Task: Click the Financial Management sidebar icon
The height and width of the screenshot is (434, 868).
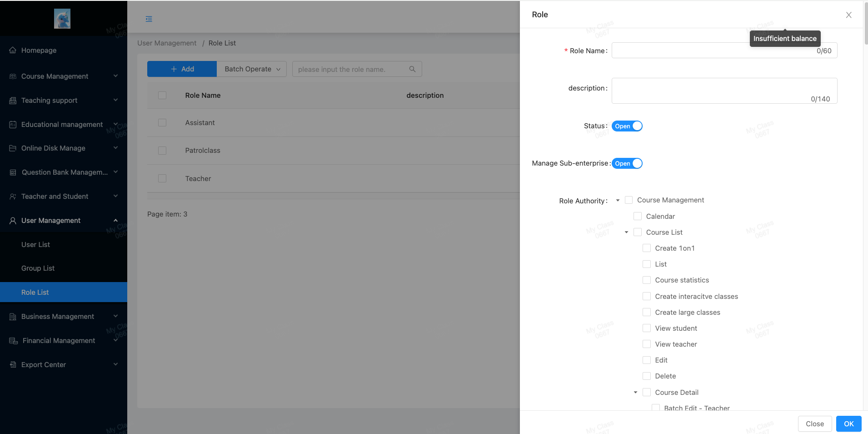Action: click(x=13, y=341)
